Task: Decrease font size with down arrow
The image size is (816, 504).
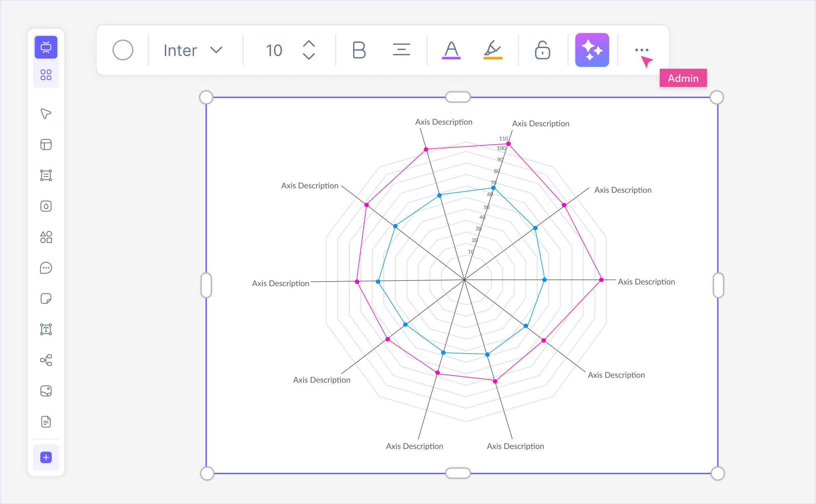Action: click(309, 56)
